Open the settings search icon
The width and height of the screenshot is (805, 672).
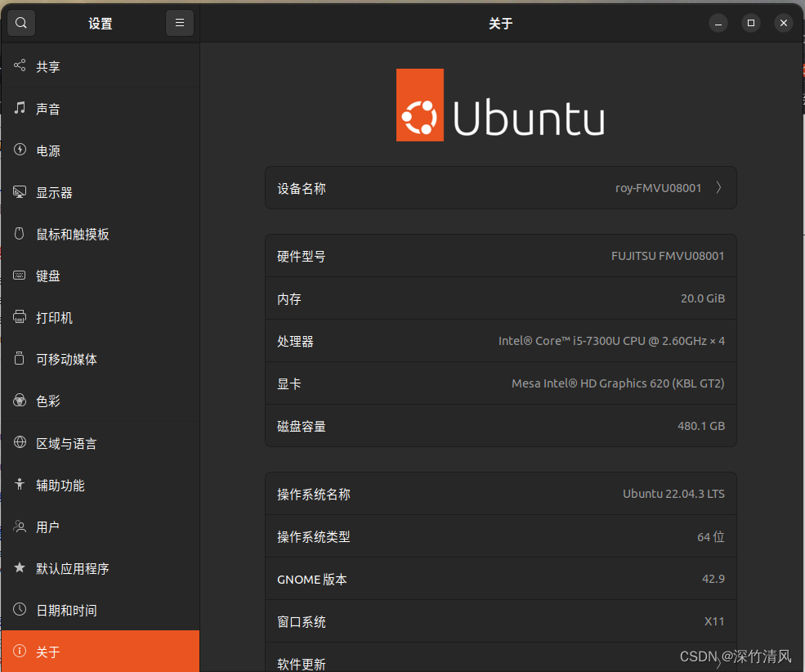click(x=21, y=23)
